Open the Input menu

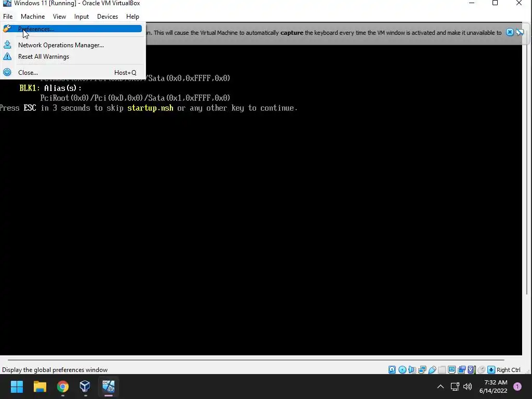(x=82, y=16)
